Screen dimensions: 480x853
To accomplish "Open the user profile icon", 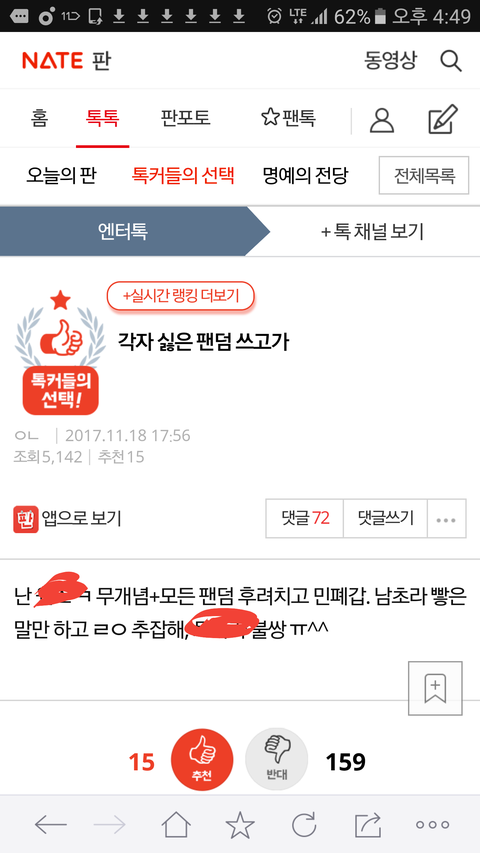I will tap(381, 120).
